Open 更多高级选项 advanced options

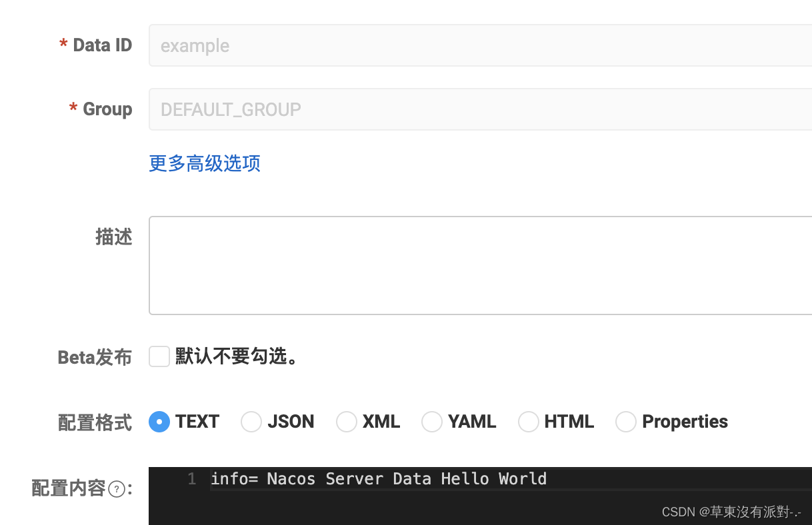[x=204, y=163]
